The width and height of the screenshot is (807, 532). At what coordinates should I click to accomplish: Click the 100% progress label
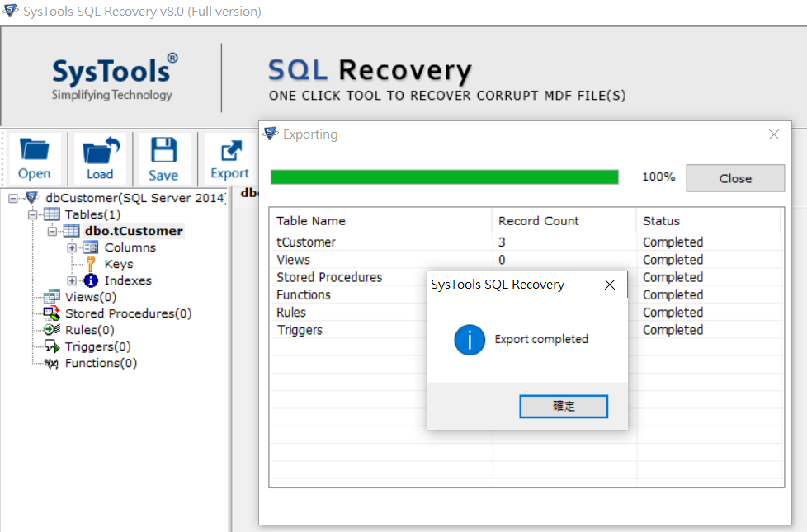tap(658, 177)
